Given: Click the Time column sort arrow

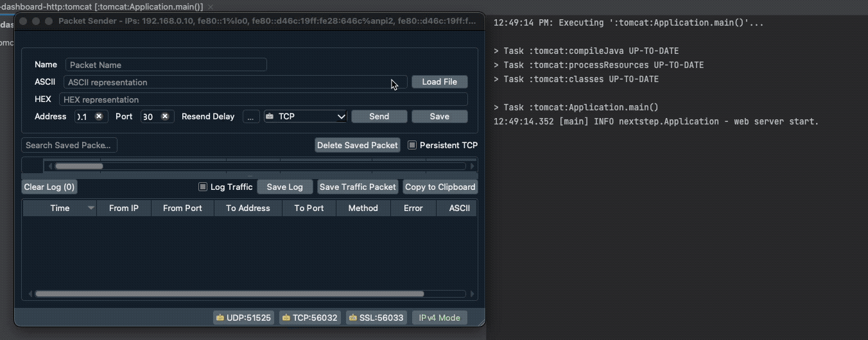Looking at the screenshot, I should 91,208.
